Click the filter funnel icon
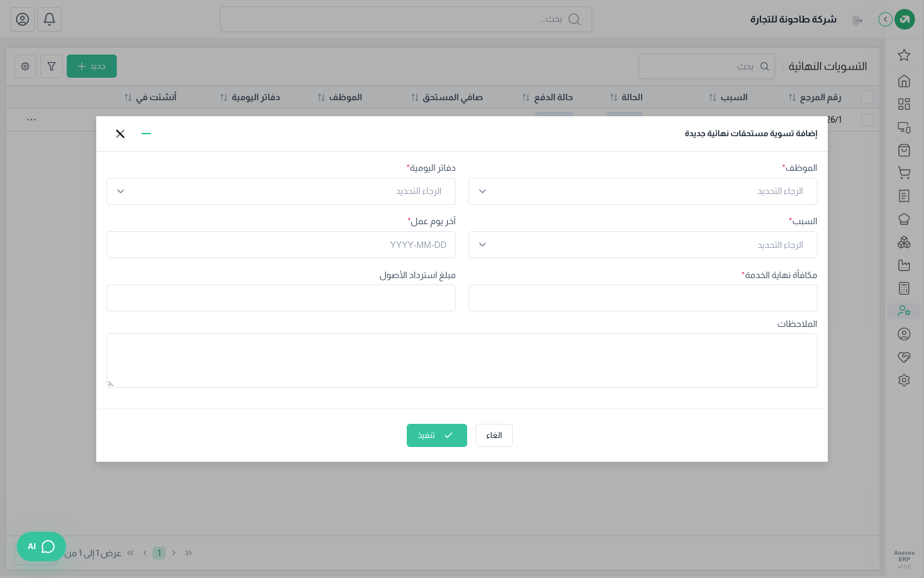The image size is (924, 578). pyautogui.click(x=51, y=66)
